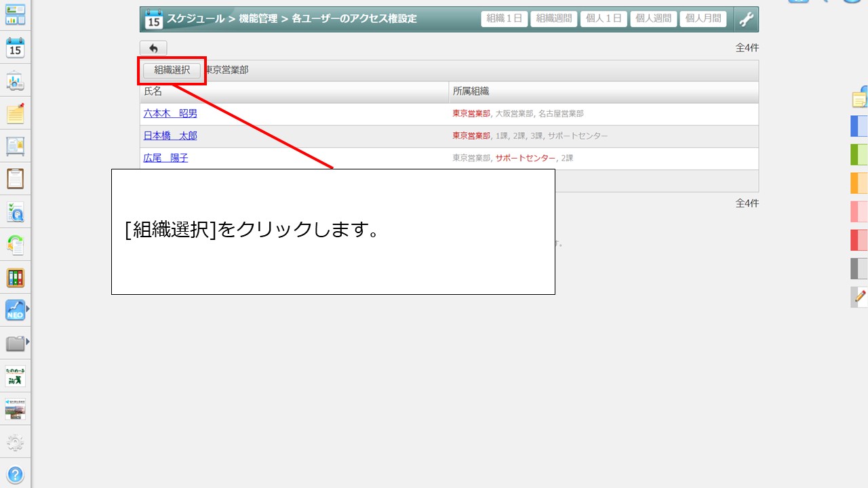
Task: Open user 広尾 陽子 link
Action: click(x=166, y=158)
